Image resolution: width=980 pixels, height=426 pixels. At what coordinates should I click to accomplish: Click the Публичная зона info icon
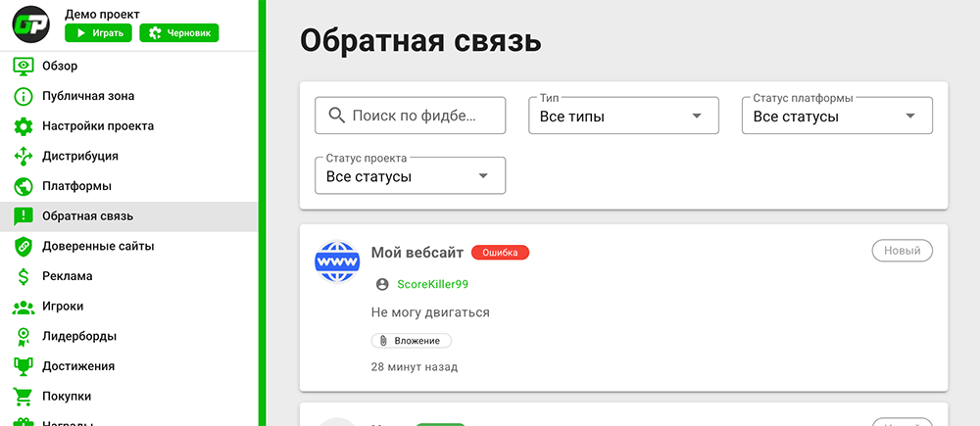(24, 97)
